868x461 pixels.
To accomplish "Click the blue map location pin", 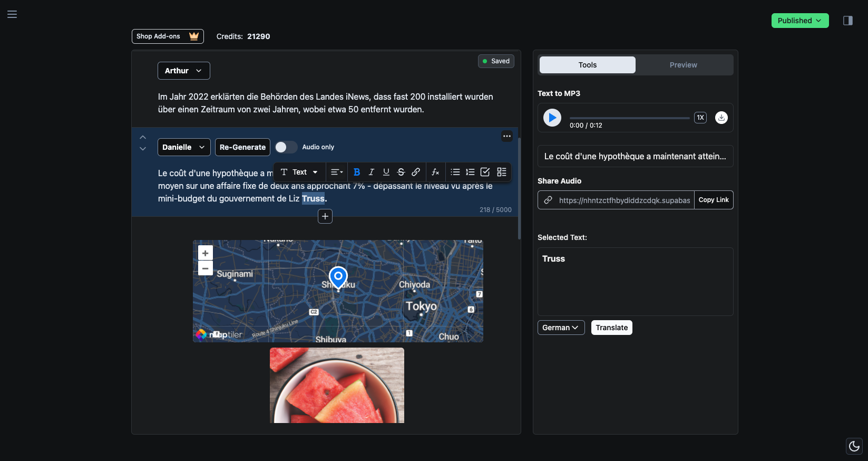I will (338, 277).
